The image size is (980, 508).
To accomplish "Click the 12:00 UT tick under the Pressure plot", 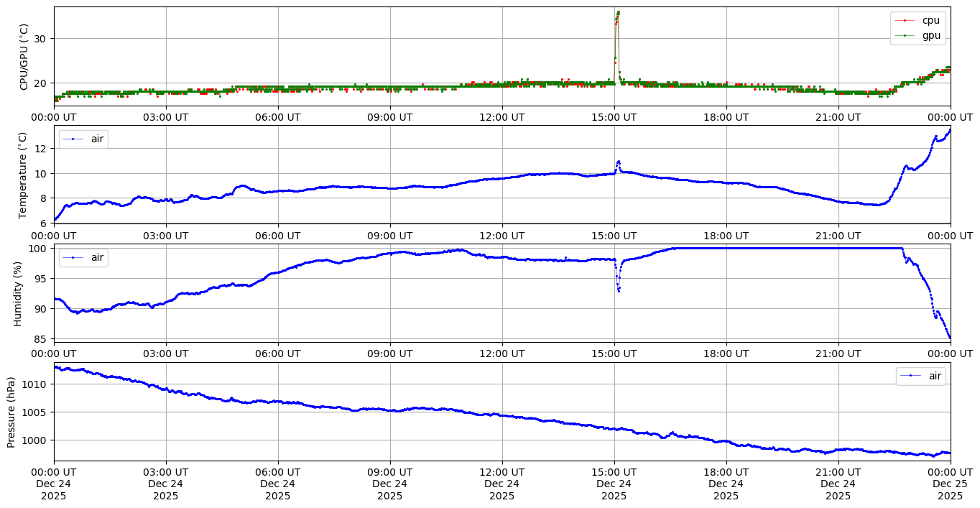I will pos(501,472).
